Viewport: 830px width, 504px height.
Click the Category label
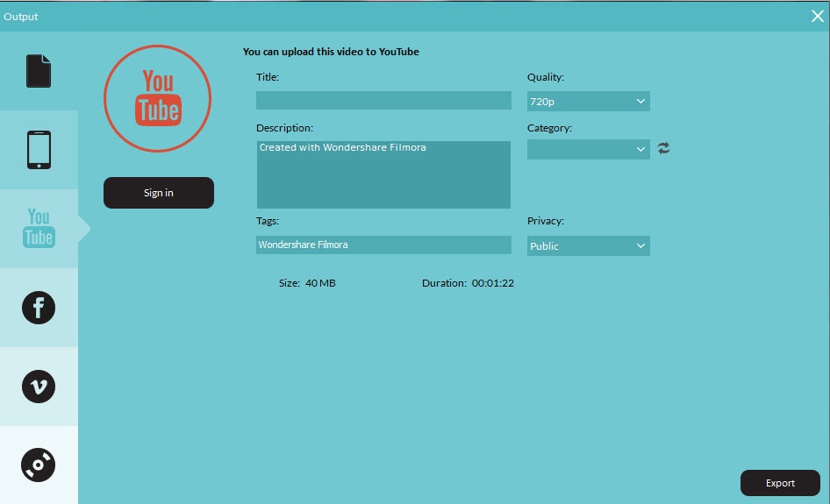point(549,128)
